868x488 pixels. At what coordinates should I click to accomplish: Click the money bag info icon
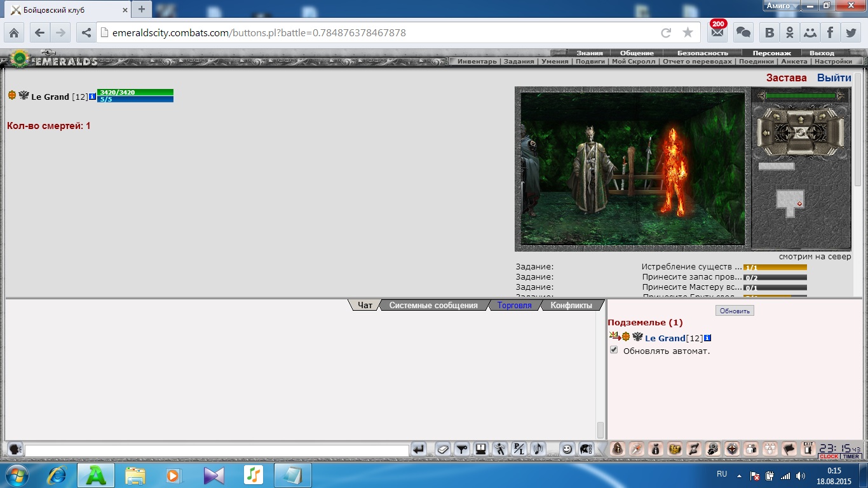click(x=656, y=449)
